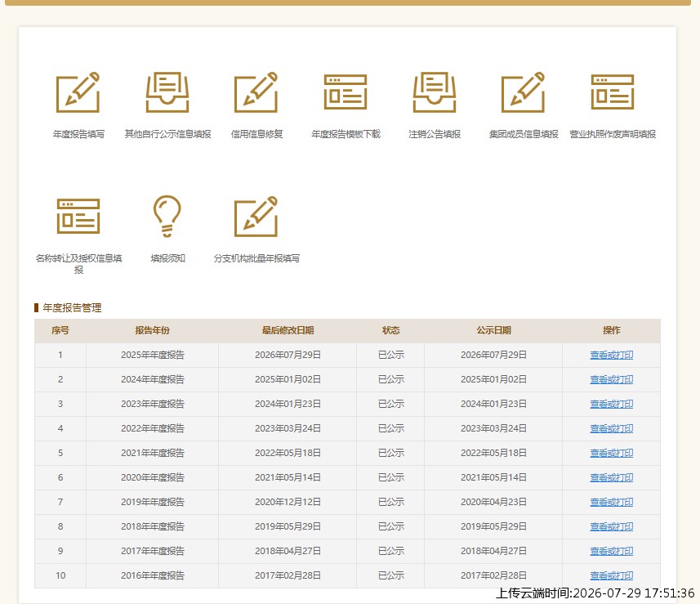Click the 集团成员信息填报 pencil icon
Viewport: 700px width, 604px height.
point(524,92)
